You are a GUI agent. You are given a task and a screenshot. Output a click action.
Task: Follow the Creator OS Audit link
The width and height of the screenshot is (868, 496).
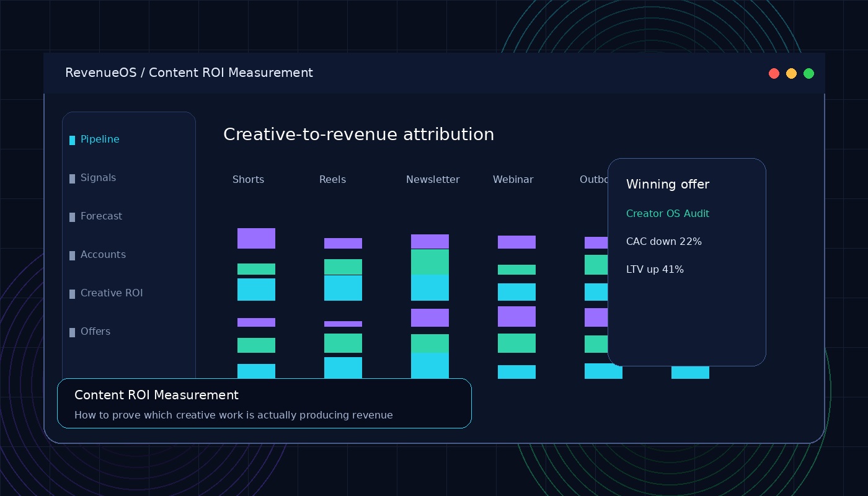668,213
